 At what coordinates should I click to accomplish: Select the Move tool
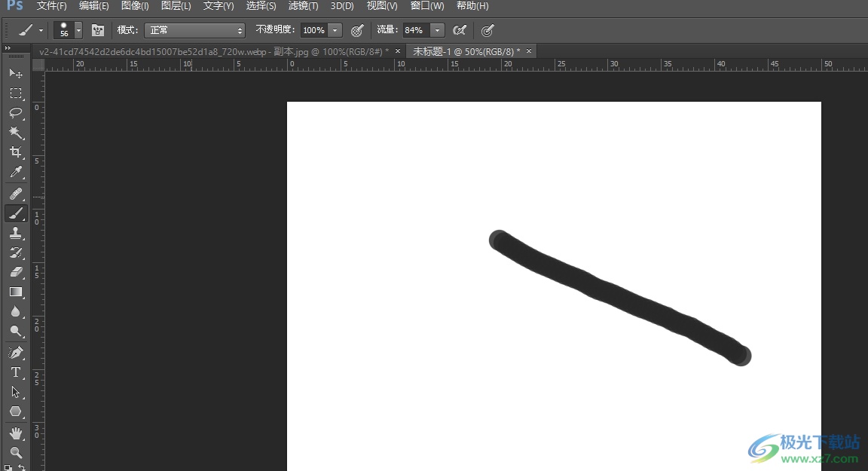[x=16, y=73]
